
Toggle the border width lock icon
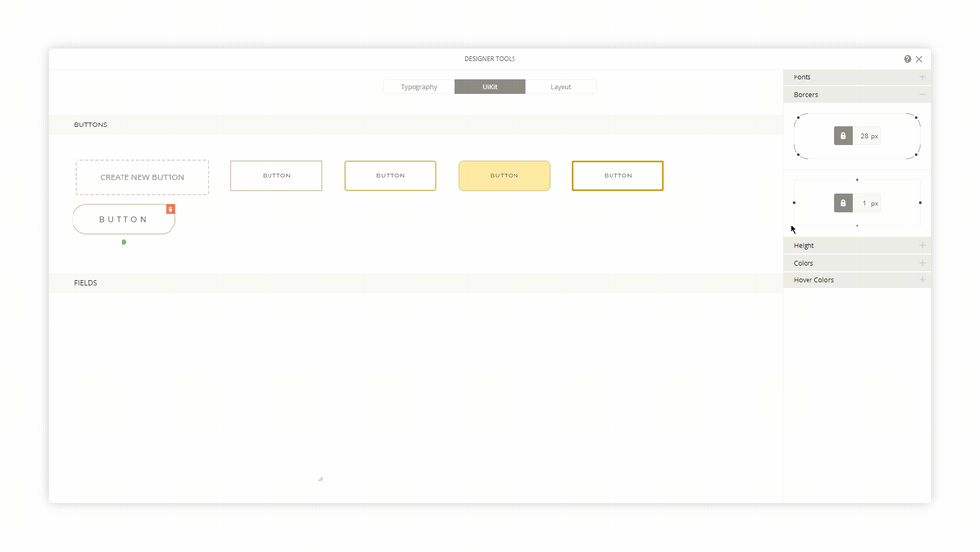(x=843, y=203)
